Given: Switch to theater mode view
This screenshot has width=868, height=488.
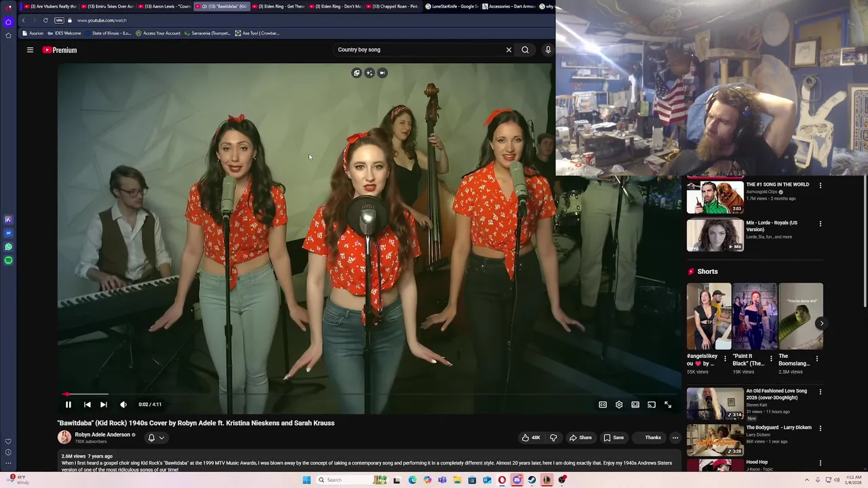Looking at the screenshot, I should [x=635, y=405].
